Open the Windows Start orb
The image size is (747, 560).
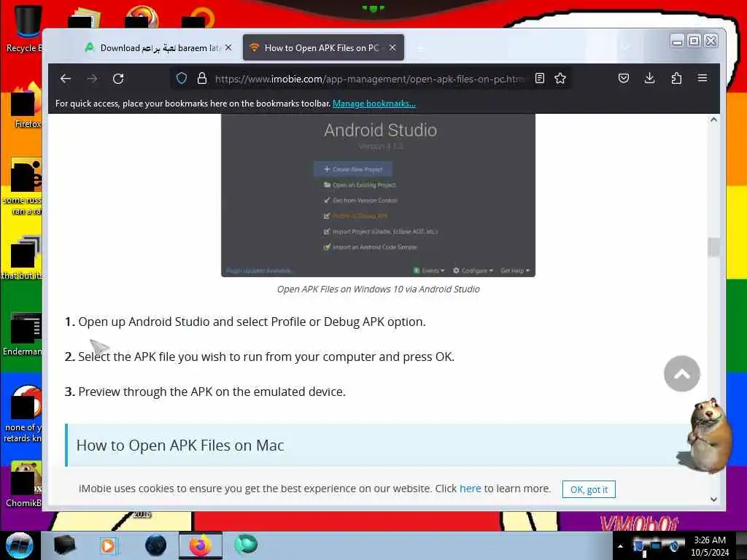pyautogui.click(x=19, y=545)
